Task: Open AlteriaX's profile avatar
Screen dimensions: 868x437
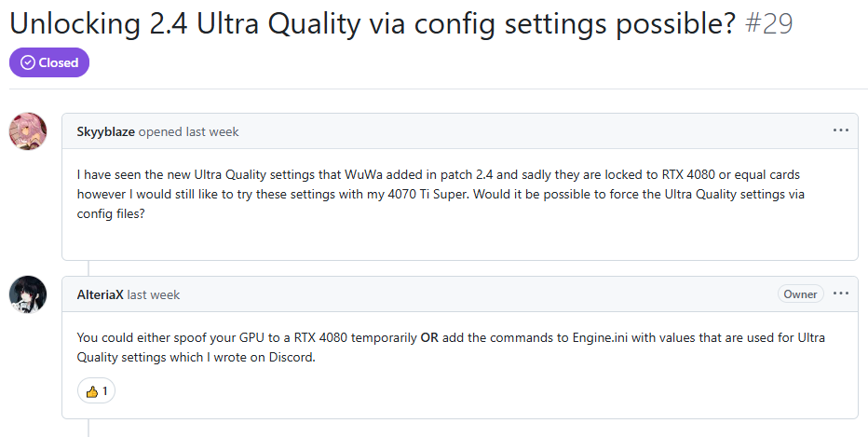Action: pos(28,294)
